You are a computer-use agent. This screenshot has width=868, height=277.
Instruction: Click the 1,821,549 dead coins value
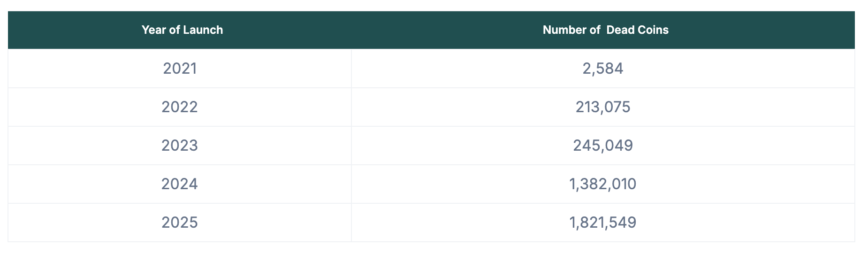click(603, 223)
